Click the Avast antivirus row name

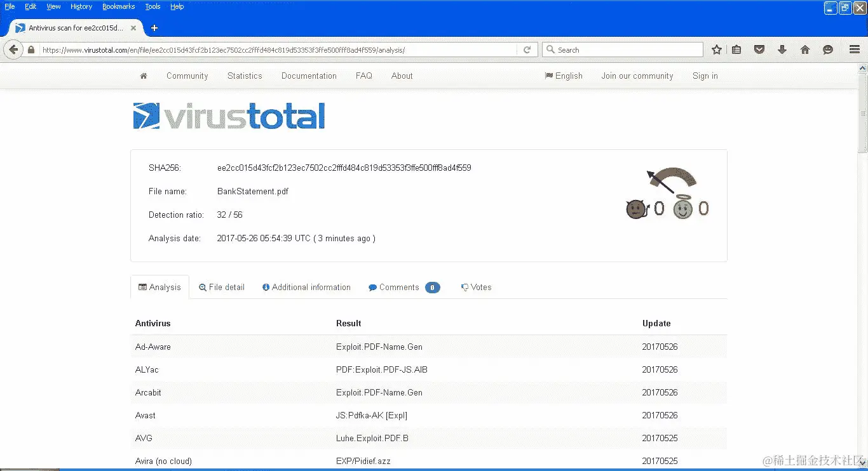146,415
